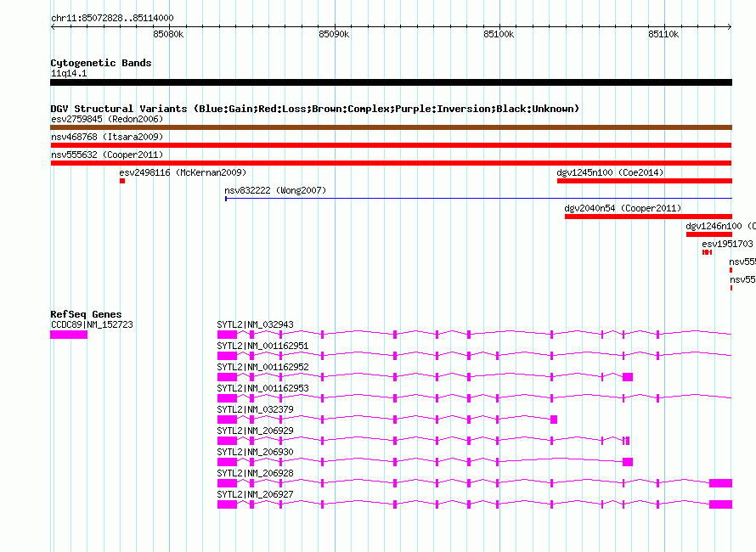Open the esv2498116 (McKernan2009) label
This screenshot has width=756, height=552.
[x=183, y=172]
